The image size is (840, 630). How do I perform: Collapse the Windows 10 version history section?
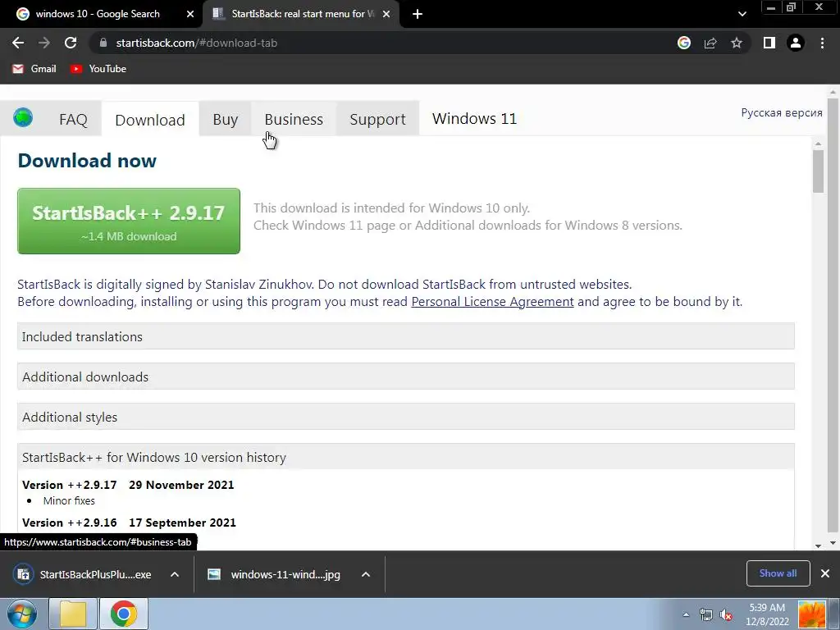405,457
